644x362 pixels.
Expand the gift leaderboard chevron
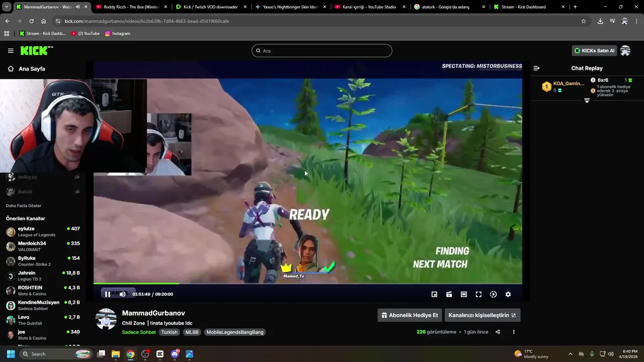(x=587, y=101)
